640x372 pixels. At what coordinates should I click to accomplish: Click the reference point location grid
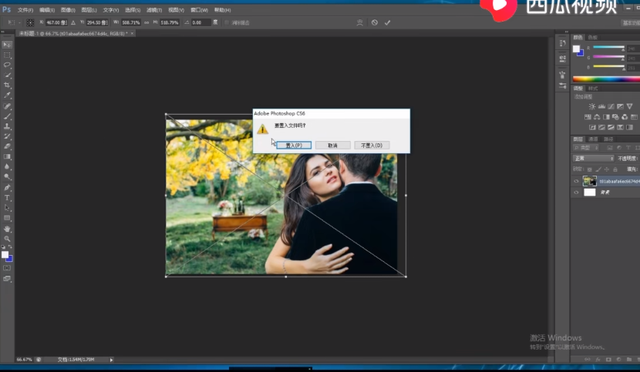(30, 22)
